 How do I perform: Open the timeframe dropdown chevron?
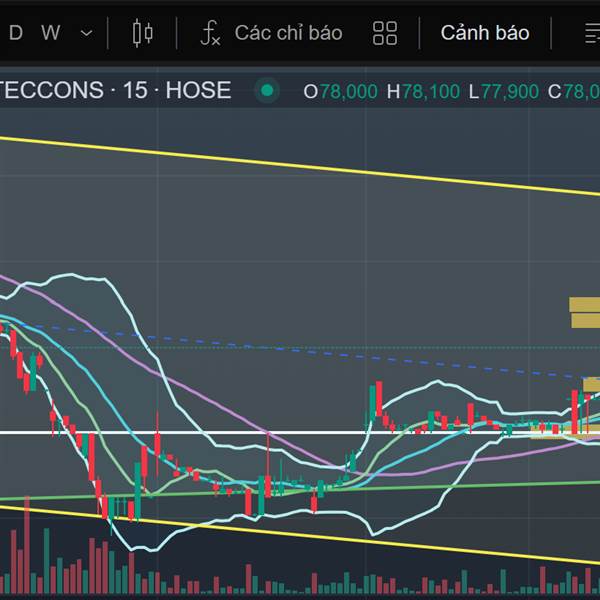86,33
